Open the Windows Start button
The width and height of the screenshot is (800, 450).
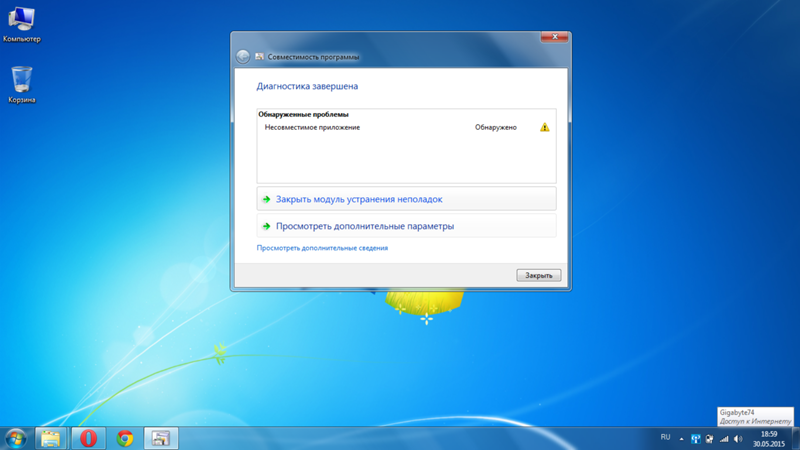(x=15, y=438)
